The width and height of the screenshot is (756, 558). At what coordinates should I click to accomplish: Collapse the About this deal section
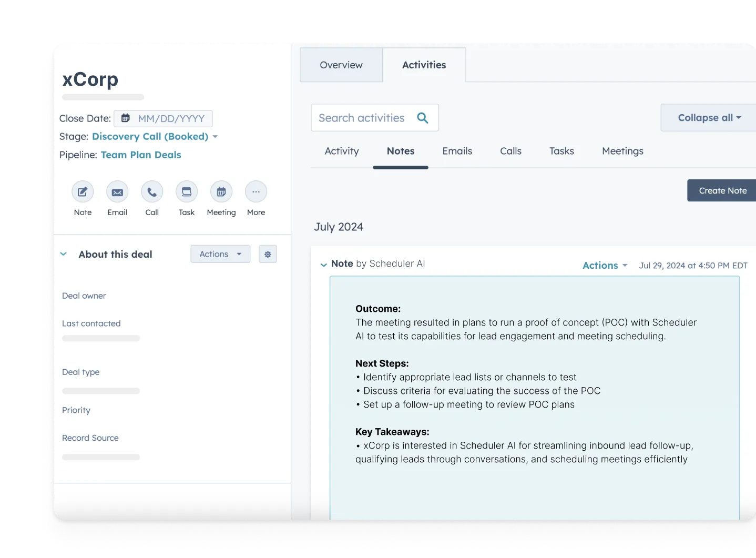point(64,254)
